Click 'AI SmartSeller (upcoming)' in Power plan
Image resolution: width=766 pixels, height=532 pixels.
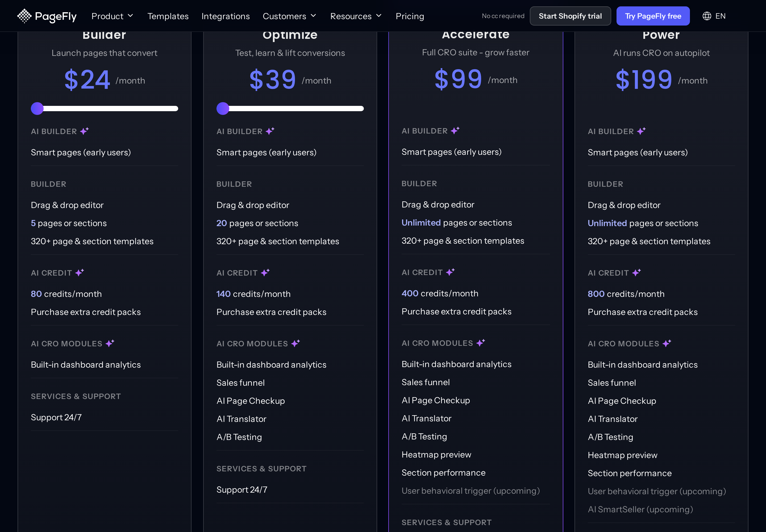640,509
